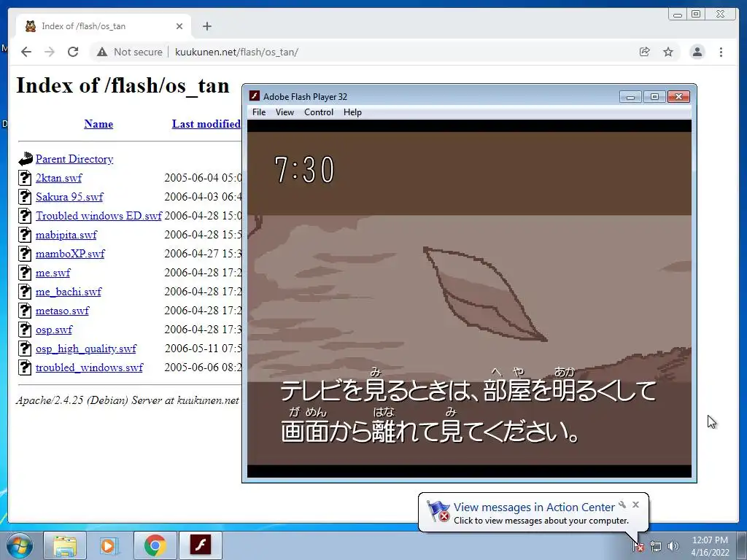This screenshot has width=747, height=560.
Task: Open the Windows Start button
Action: click(x=19, y=545)
